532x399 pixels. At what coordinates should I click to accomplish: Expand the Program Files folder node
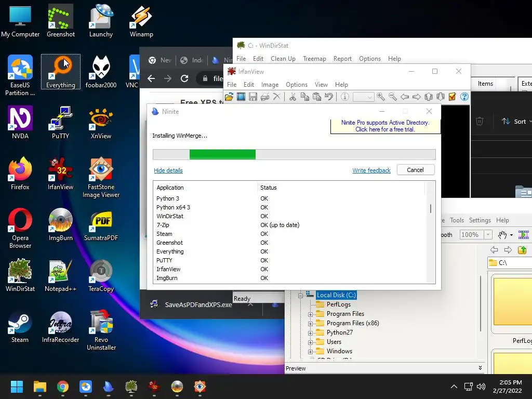pyautogui.click(x=310, y=314)
